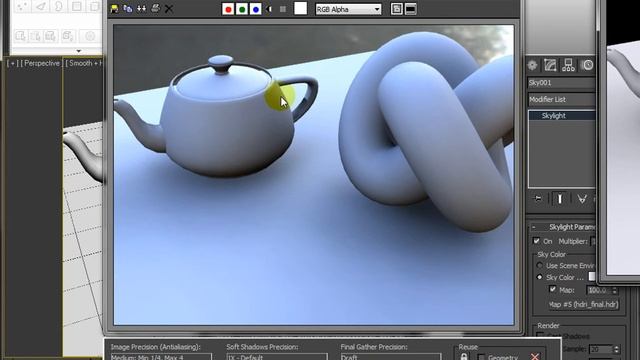
Task: Click the Pin Stack icon
Action: pos(538,199)
